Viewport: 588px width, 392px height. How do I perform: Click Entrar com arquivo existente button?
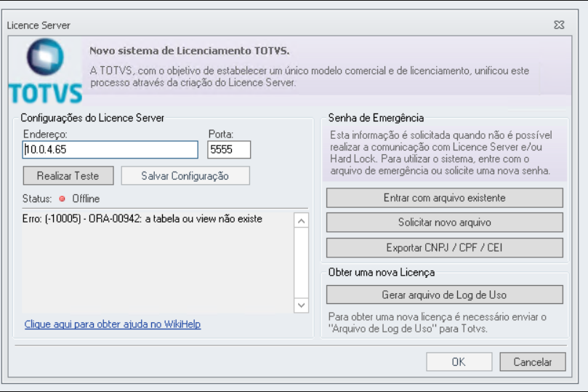[x=444, y=198]
